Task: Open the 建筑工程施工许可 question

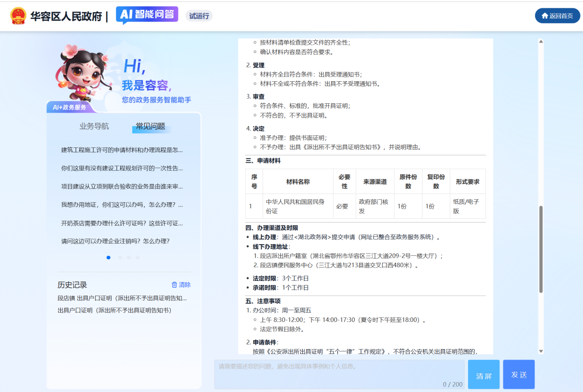Action: (122, 150)
